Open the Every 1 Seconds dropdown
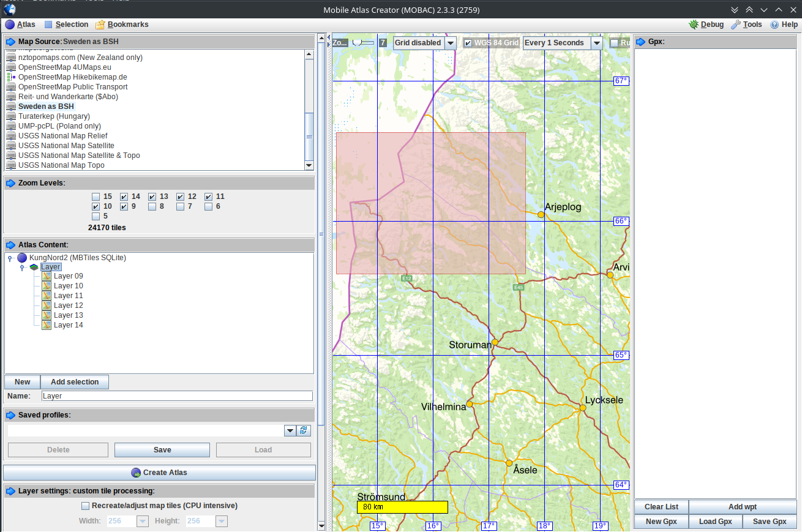Image resolution: width=802 pixels, height=532 pixels. 596,43
